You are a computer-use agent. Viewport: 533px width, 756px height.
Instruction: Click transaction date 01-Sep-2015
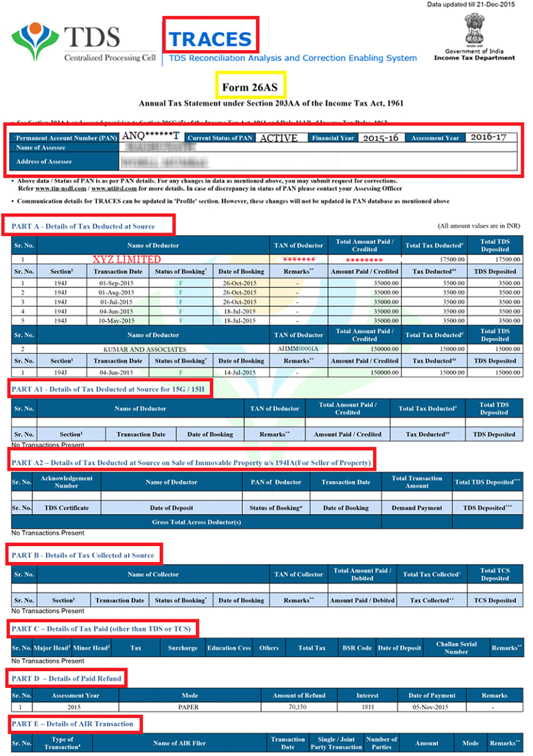click(116, 283)
